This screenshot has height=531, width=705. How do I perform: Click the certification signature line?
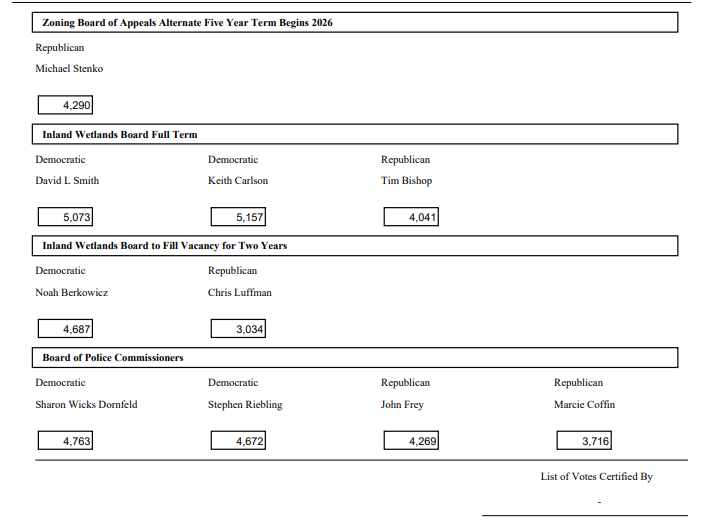point(584,515)
